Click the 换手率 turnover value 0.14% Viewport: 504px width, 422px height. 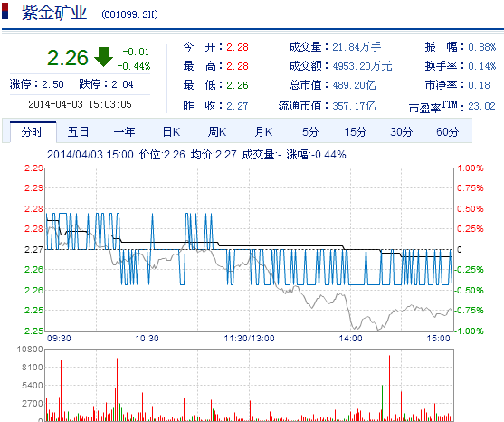pyautogui.click(x=481, y=66)
